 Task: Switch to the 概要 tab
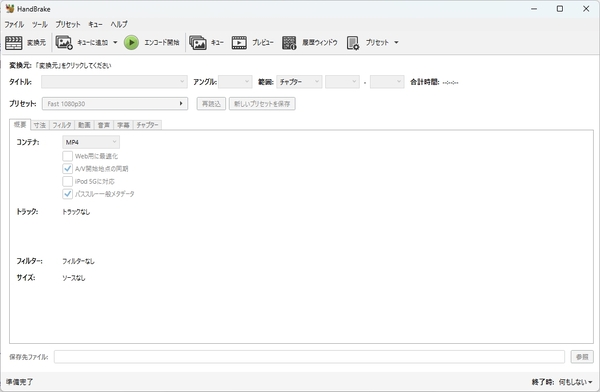(20, 124)
